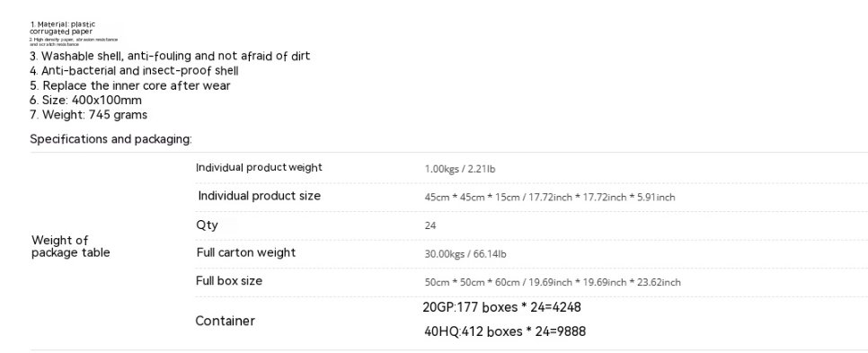Select the 'Specifications and packaging' heading
This screenshot has height=353, width=868.
coord(111,139)
